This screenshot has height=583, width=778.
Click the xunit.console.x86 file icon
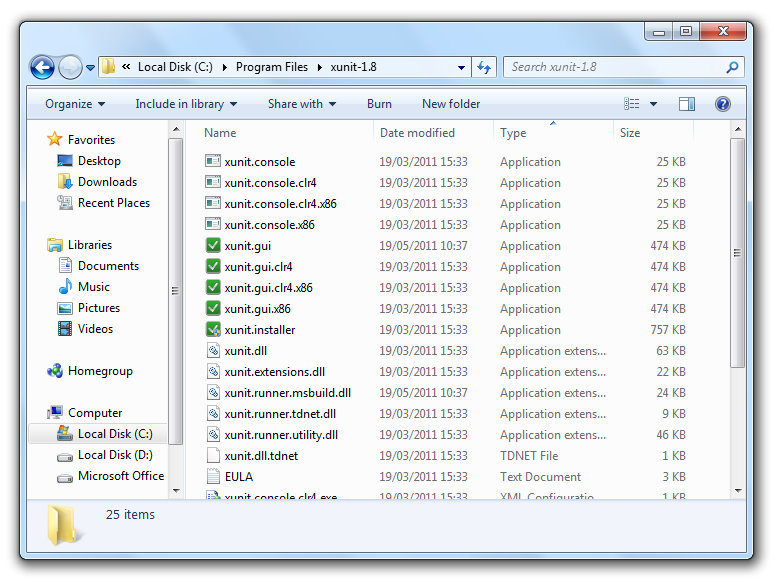pyautogui.click(x=213, y=224)
